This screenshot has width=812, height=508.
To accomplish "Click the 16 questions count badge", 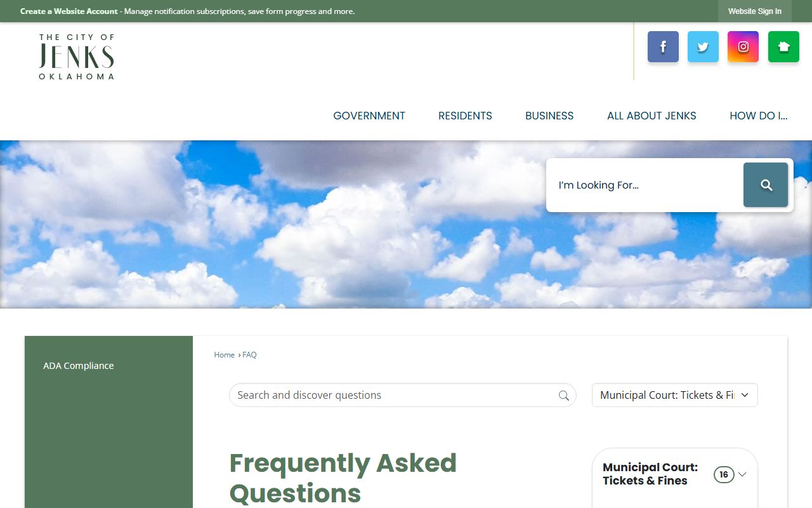I will pyautogui.click(x=723, y=474).
